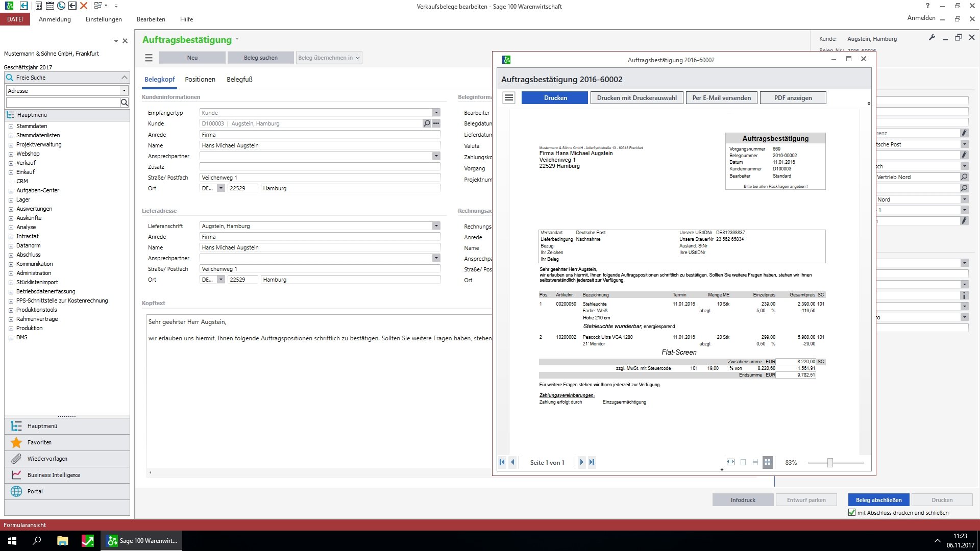
Task: Click the calculator icon in quick access toolbar
Action: 39,6
